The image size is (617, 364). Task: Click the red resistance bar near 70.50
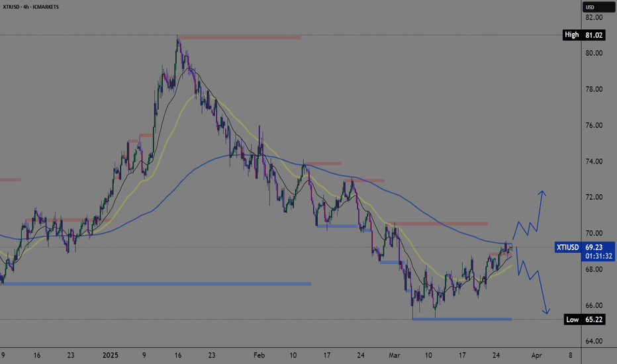[x=441, y=224]
